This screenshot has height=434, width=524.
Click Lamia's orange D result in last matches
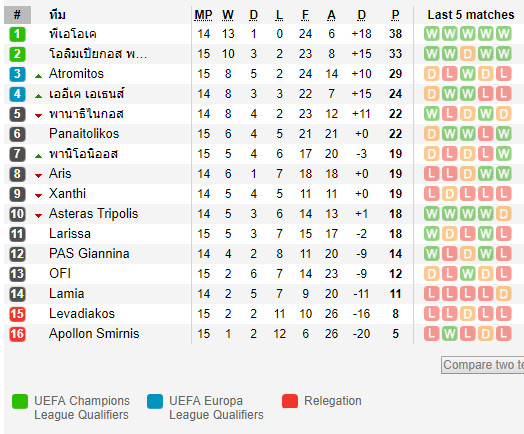[503, 294]
